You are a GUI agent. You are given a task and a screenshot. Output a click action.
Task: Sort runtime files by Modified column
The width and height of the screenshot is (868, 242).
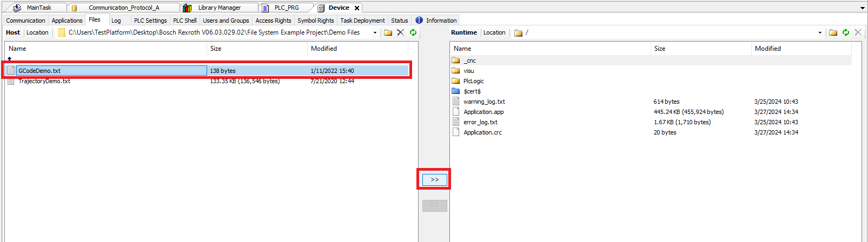(x=767, y=49)
